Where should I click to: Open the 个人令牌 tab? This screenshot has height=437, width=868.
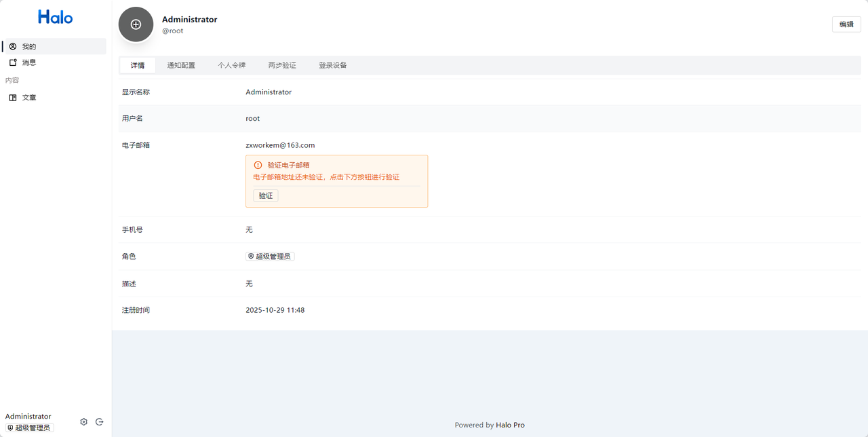pyautogui.click(x=231, y=65)
